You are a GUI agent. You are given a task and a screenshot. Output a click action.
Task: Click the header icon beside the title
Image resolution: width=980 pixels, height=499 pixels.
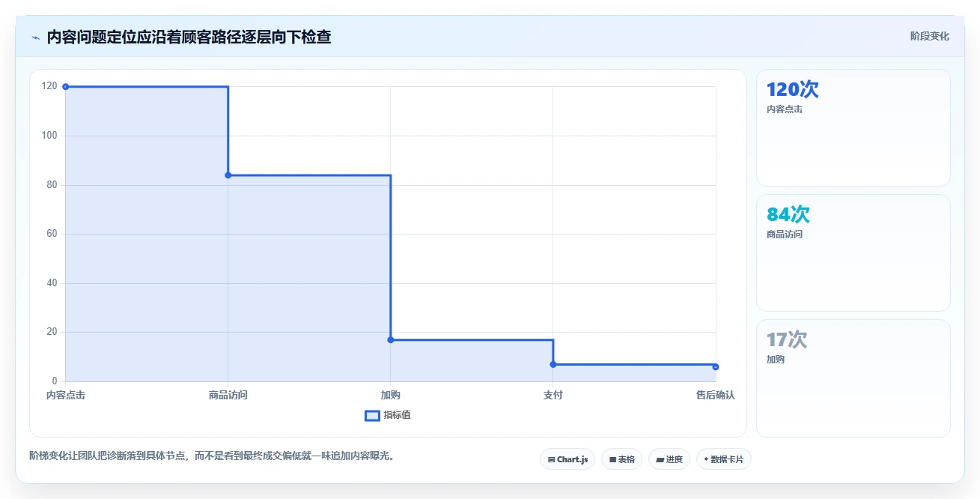click(36, 37)
